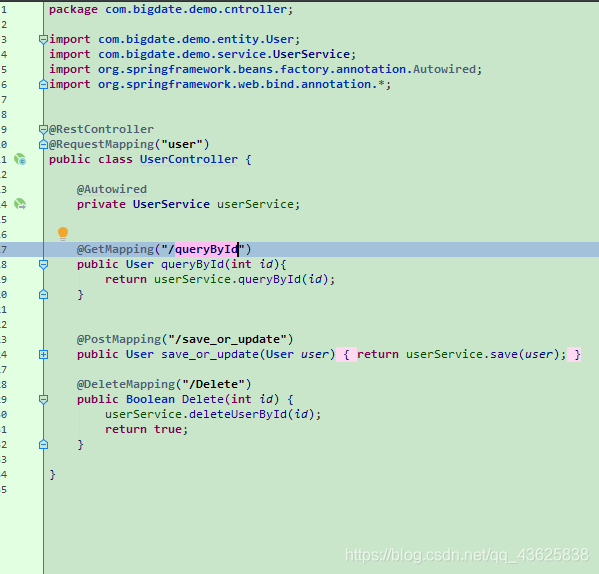Image resolution: width=599 pixels, height=574 pixels.
Task: Click the fold end marker at Delete closing brace
Action: tap(43, 445)
